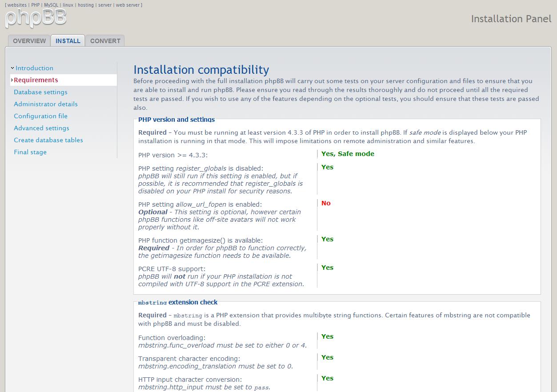This screenshot has width=557, height=392.
Task: Open the server header link
Action: tap(105, 5)
